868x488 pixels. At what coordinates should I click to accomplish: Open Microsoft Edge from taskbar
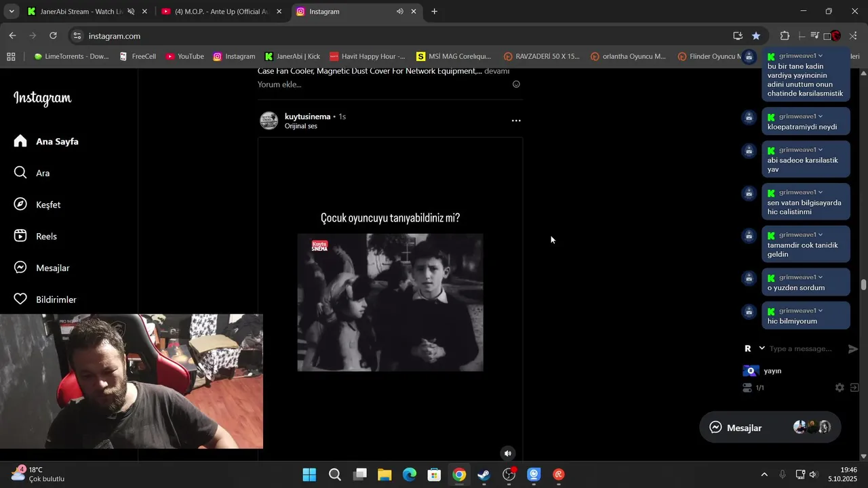(x=410, y=474)
